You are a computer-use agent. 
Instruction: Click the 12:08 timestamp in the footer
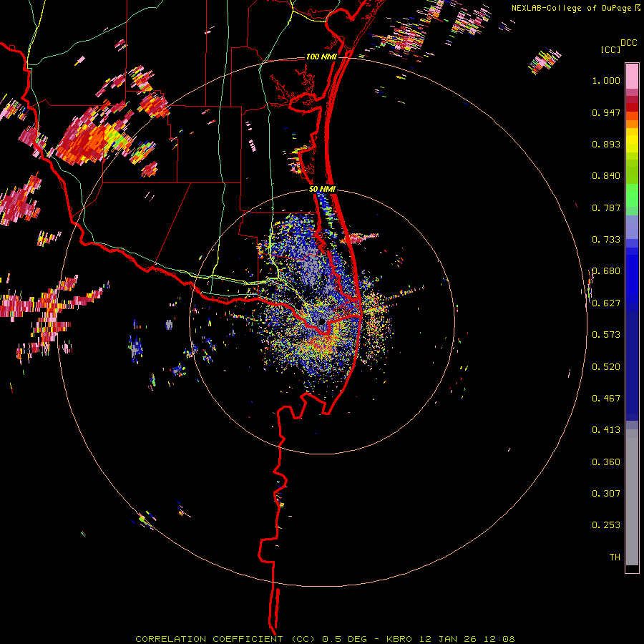coord(499,639)
